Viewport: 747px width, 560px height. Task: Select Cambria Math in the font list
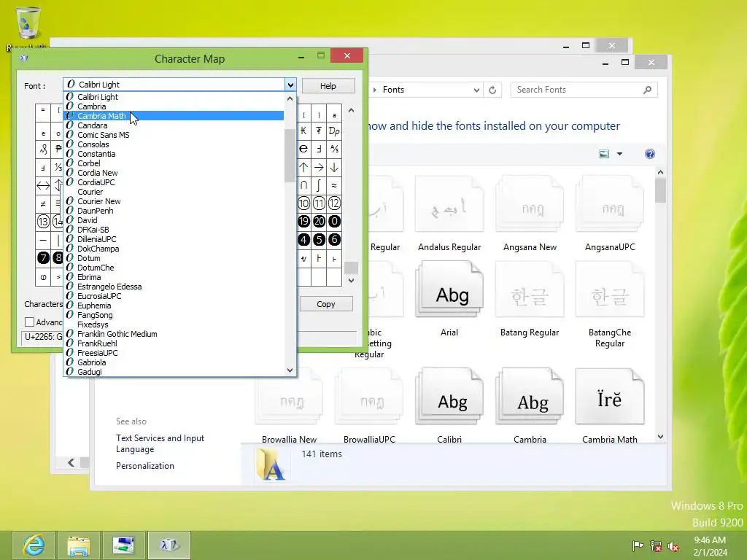point(174,116)
